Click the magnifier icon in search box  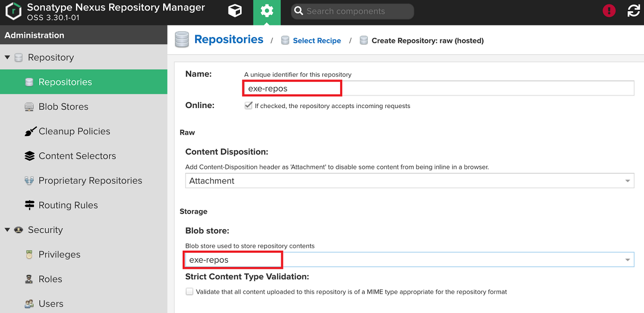[298, 11]
